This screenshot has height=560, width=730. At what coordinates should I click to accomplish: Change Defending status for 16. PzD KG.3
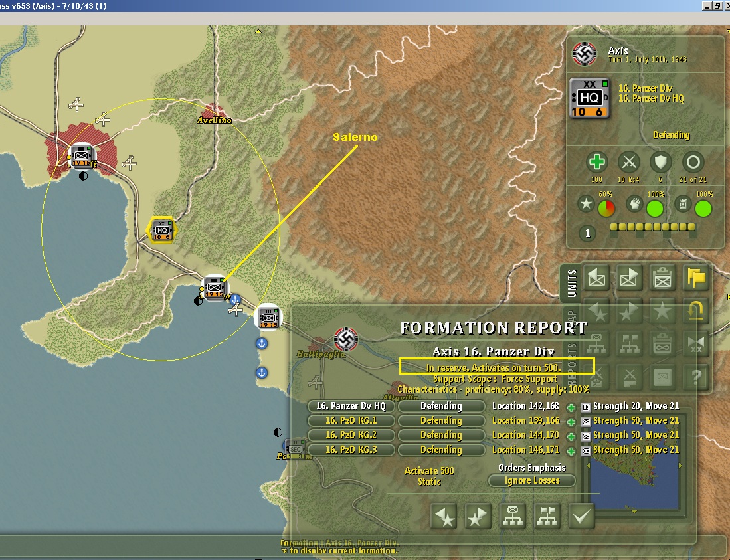point(441,450)
